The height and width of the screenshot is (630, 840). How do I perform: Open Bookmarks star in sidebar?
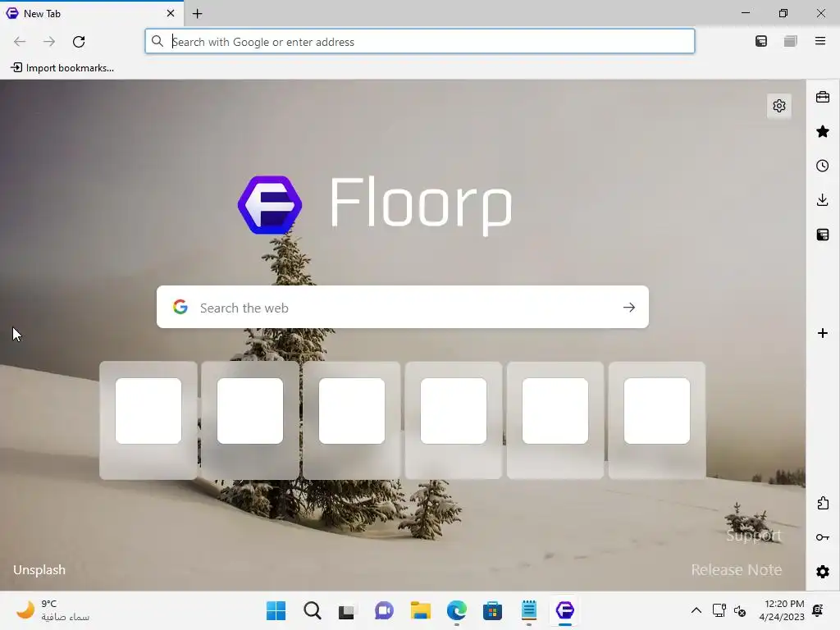pos(823,131)
